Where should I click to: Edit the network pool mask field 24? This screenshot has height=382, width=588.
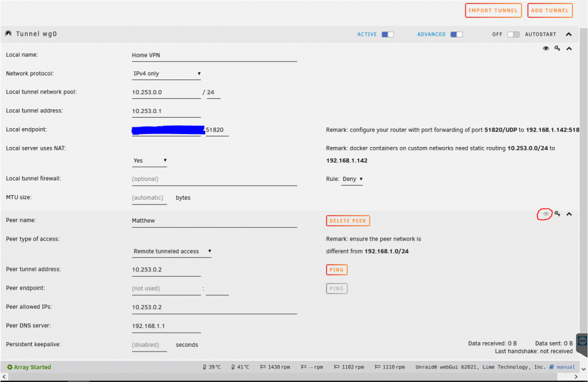tap(213, 93)
